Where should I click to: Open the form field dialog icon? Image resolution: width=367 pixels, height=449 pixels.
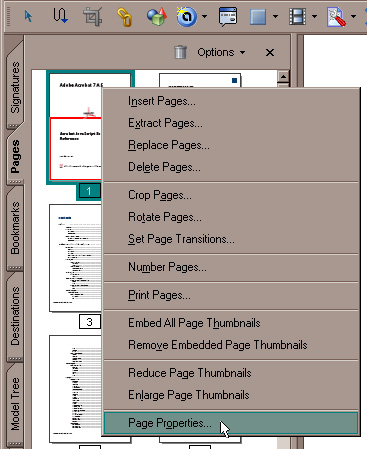coord(228,16)
